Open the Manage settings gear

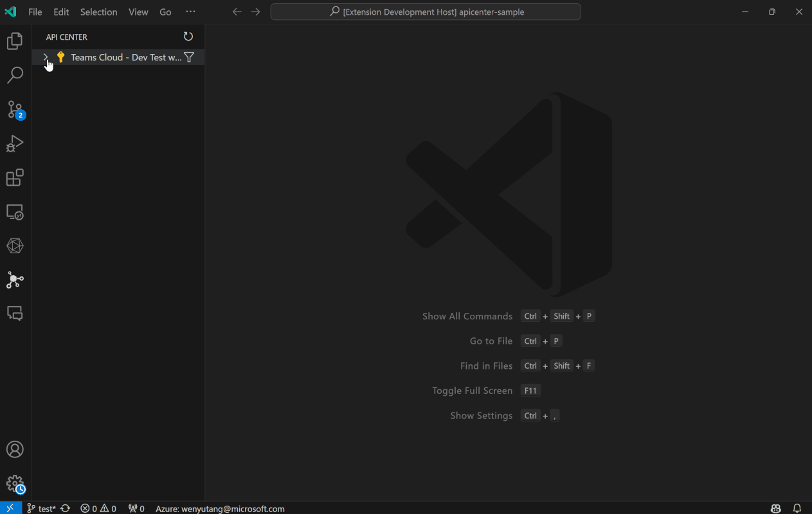click(15, 484)
